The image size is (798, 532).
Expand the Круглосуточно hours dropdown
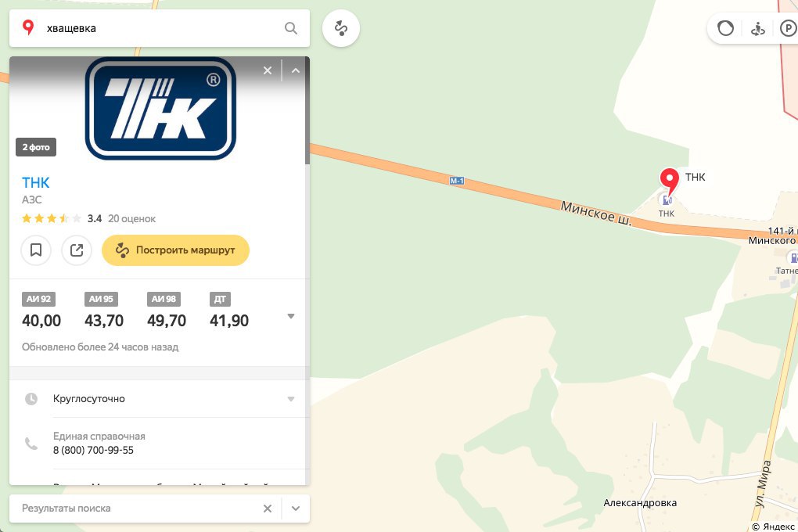click(290, 399)
